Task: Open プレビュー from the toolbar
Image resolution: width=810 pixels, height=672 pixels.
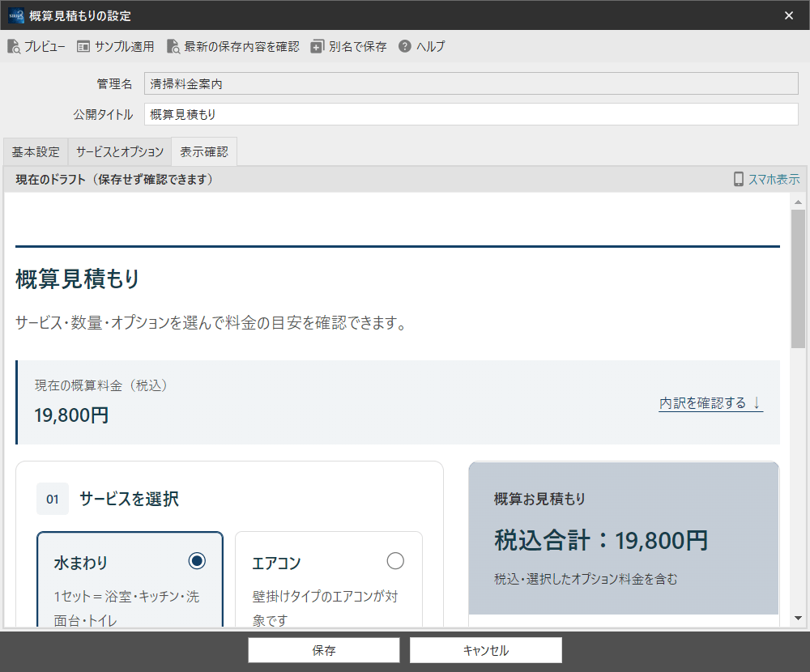Action: click(x=45, y=46)
